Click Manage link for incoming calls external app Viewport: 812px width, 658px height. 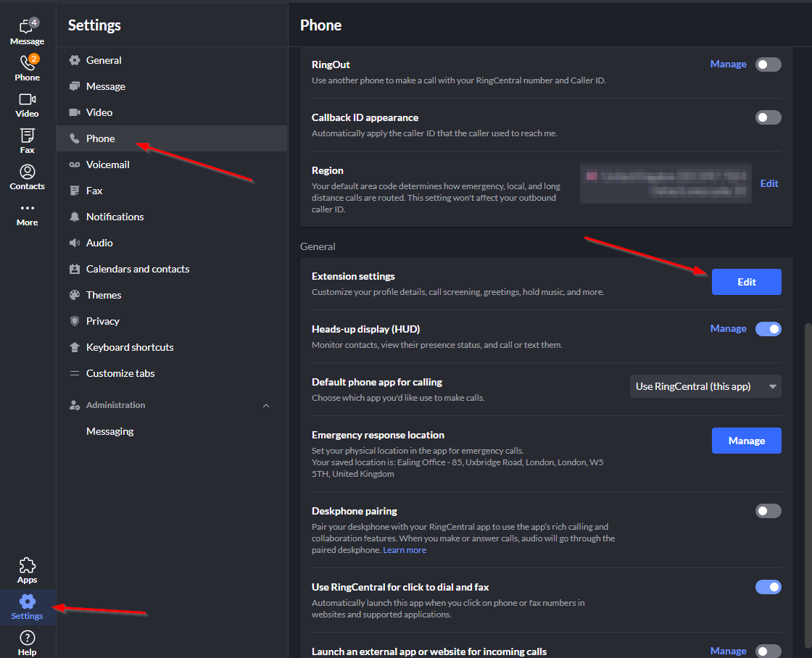(x=728, y=651)
